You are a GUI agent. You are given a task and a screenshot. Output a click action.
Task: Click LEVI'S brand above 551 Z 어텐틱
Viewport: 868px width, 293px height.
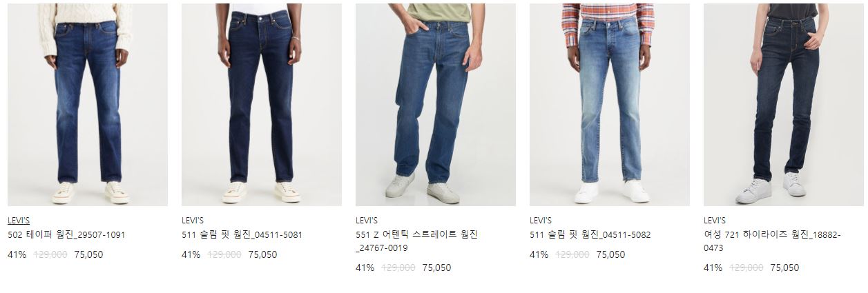[367, 221]
